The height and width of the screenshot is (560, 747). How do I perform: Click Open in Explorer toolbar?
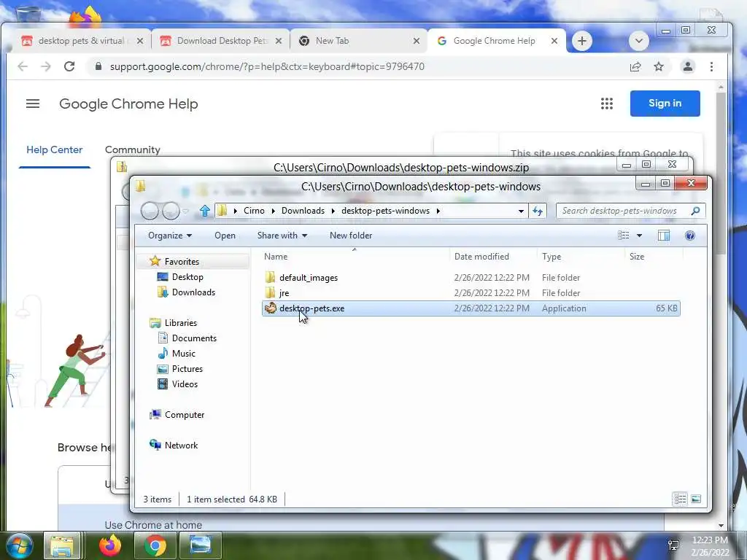[225, 236]
